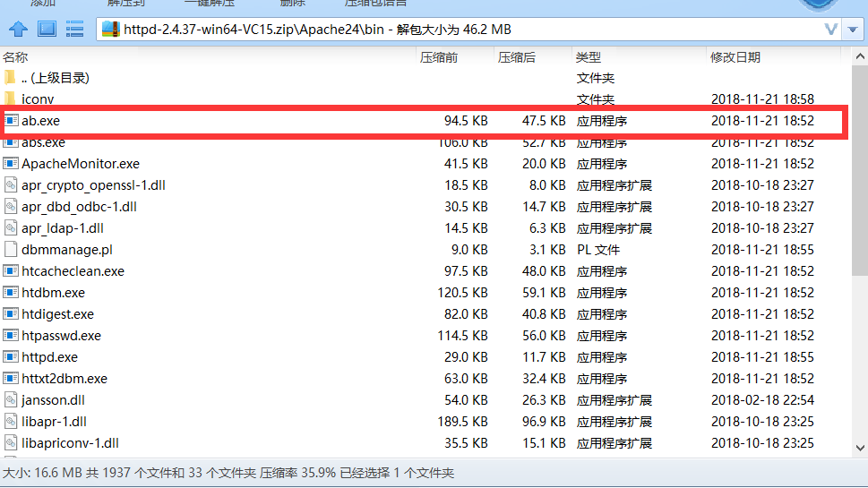Screen dimensions: 868x488
Task: Click the PL 文件 type cell
Action: 597,250
